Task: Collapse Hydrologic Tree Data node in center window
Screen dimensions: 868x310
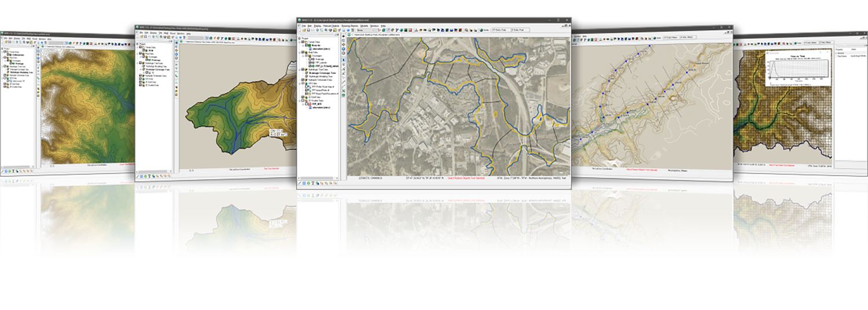Action: [x=299, y=69]
